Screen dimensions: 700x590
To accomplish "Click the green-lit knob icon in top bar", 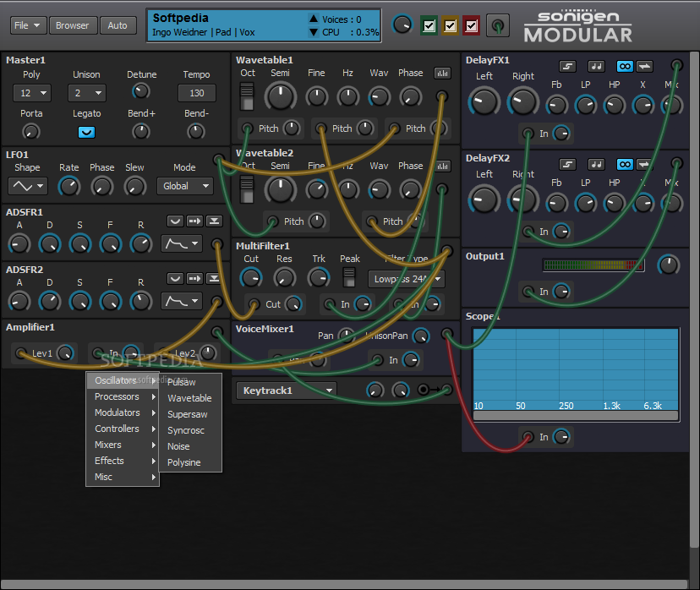I will (x=498, y=25).
